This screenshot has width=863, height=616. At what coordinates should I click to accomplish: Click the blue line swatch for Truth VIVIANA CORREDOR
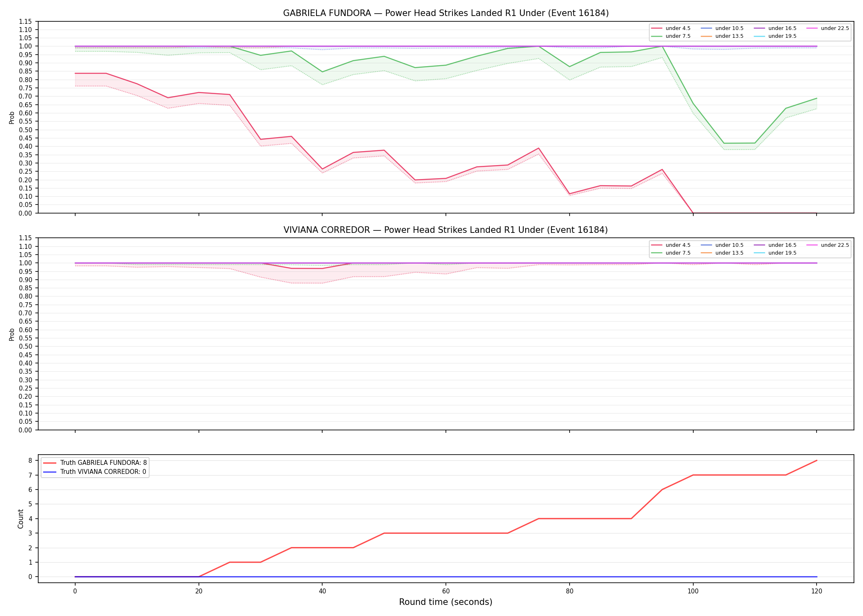tap(49, 472)
